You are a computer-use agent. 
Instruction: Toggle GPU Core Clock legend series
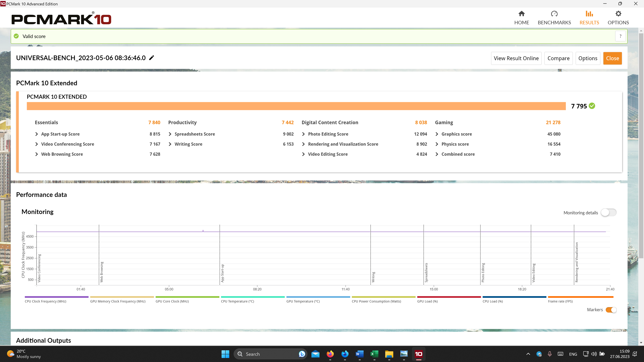187,299
